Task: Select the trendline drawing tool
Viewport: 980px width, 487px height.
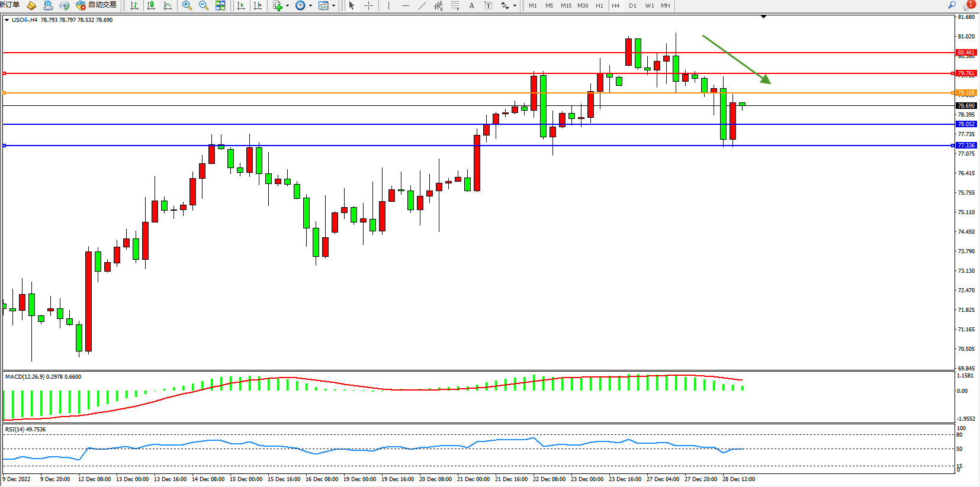Action: 422,6
